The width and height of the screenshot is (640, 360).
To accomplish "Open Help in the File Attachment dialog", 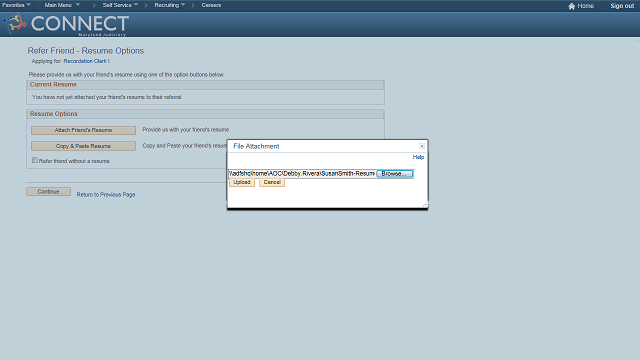I will 418,157.
